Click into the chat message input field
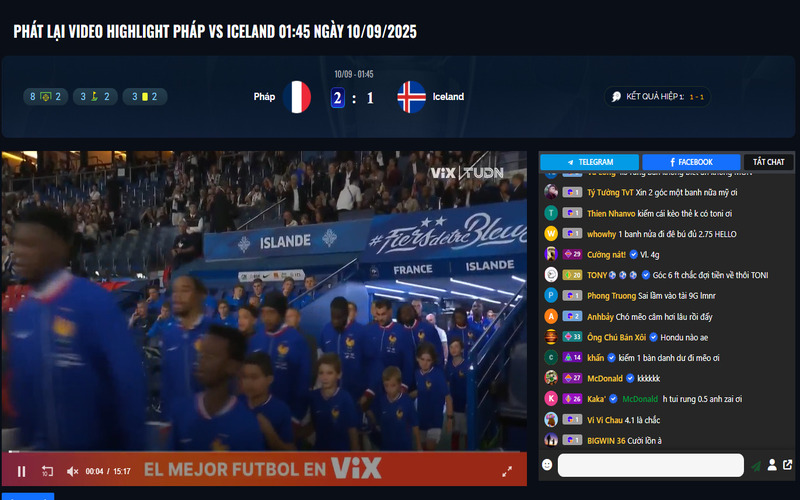Viewport: 800px width, 500px height. [651, 465]
